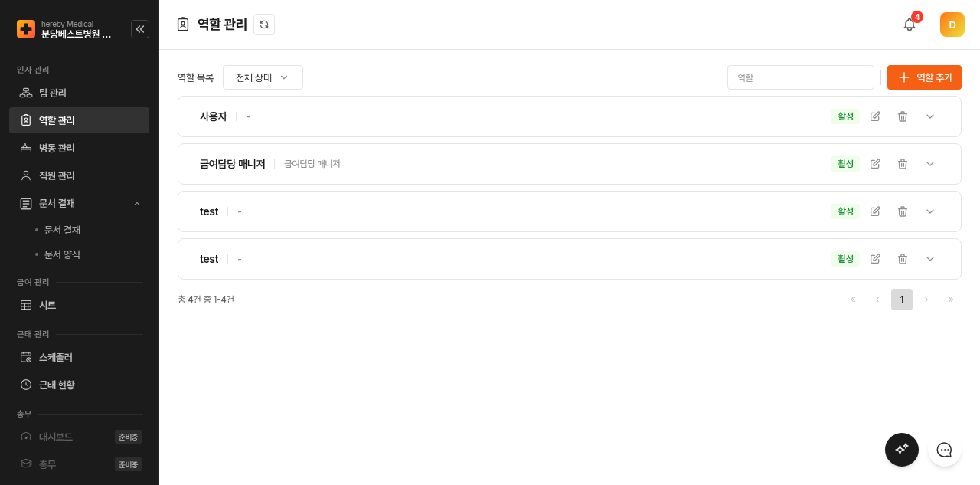Delete the 급여담당 매니저 role via trash icon
This screenshot has width=980, height=485.
[x=903, y=164]
